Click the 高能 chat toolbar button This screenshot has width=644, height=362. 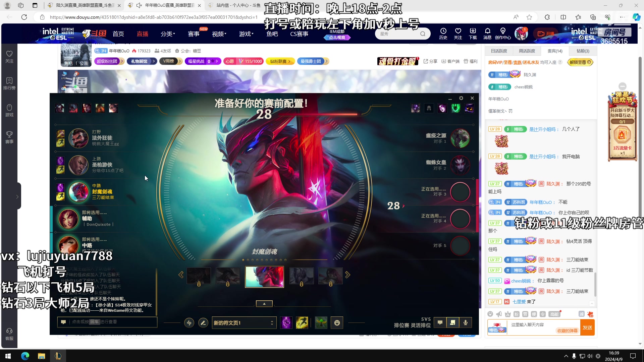tap(554, 314)
